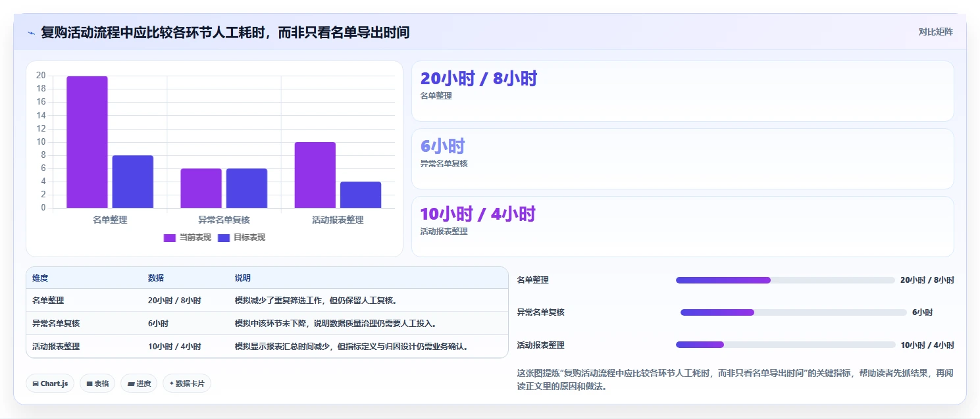Click the 异常名单复核 cell in table
980x419 pixels.
[x=56, y=324]
